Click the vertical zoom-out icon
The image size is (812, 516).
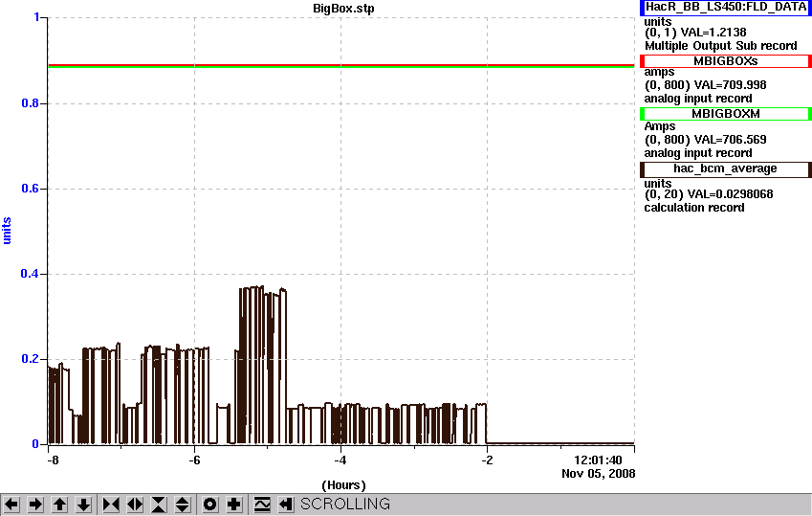[x=183, y=505]
